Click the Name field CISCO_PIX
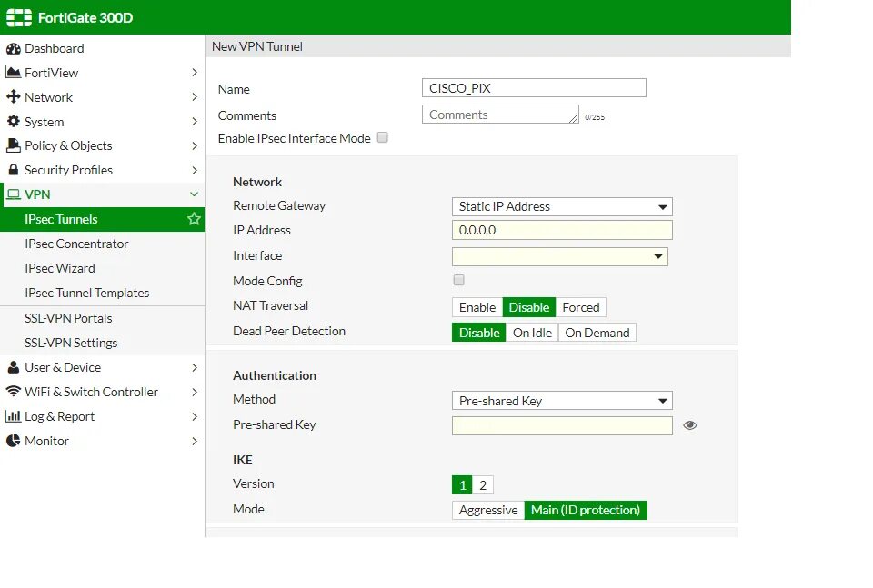 [x=534, y=88]
